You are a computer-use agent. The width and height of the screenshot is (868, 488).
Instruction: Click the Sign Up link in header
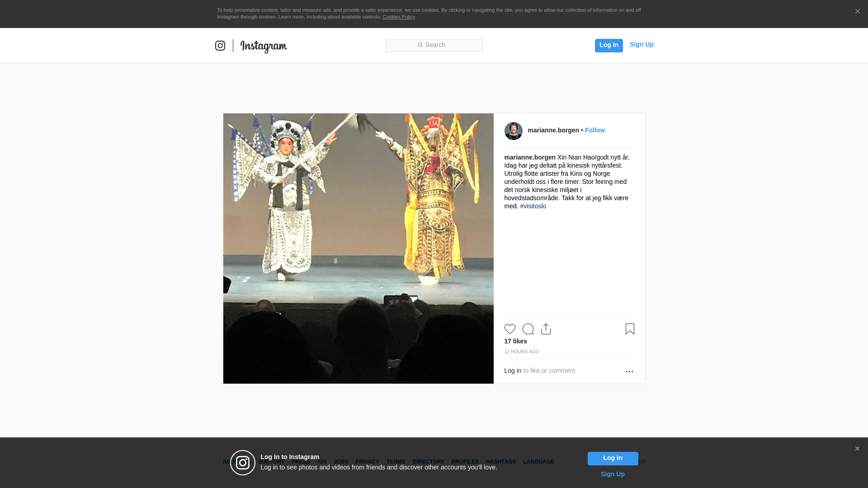coord(642,44)
